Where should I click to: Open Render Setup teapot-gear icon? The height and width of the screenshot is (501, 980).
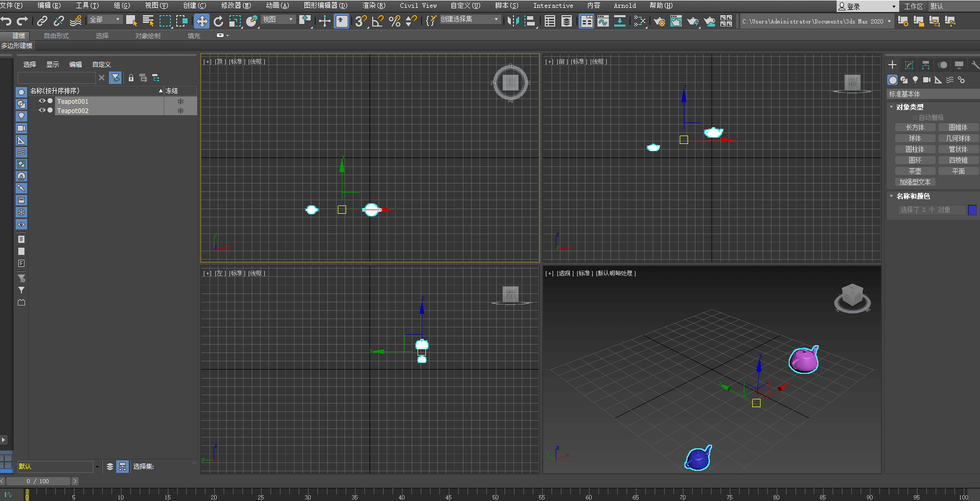click(659, 21)
